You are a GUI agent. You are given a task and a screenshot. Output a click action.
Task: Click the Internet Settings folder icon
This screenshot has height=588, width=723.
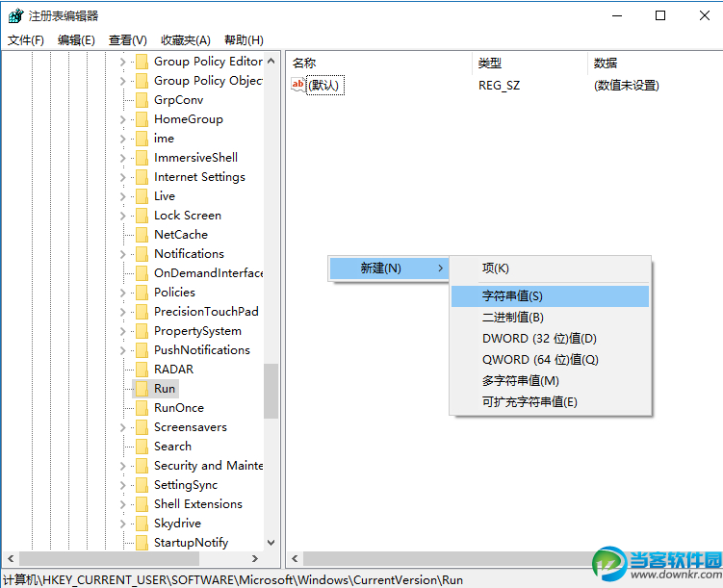(142, 177)
